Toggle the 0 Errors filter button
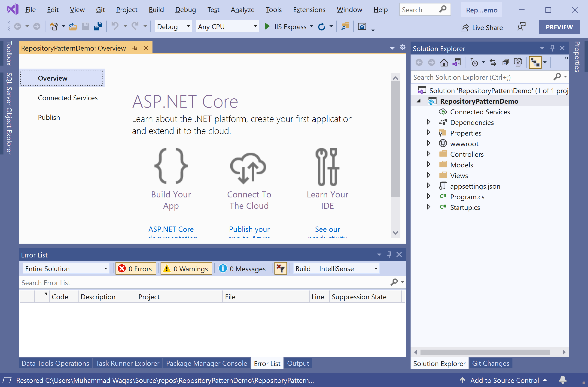The width and height of the screenshot is (588, 387). [x=135, y=269]
